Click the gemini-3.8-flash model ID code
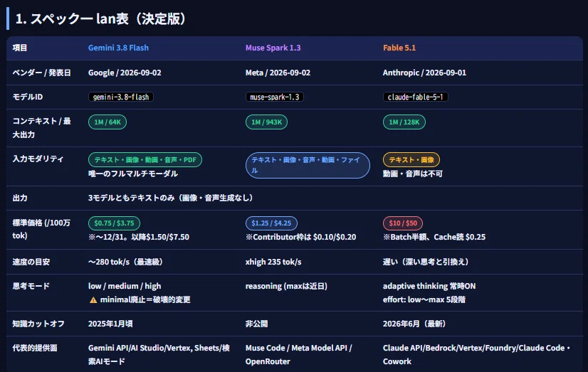The image size is (588, 372). [x=121, y=97]
